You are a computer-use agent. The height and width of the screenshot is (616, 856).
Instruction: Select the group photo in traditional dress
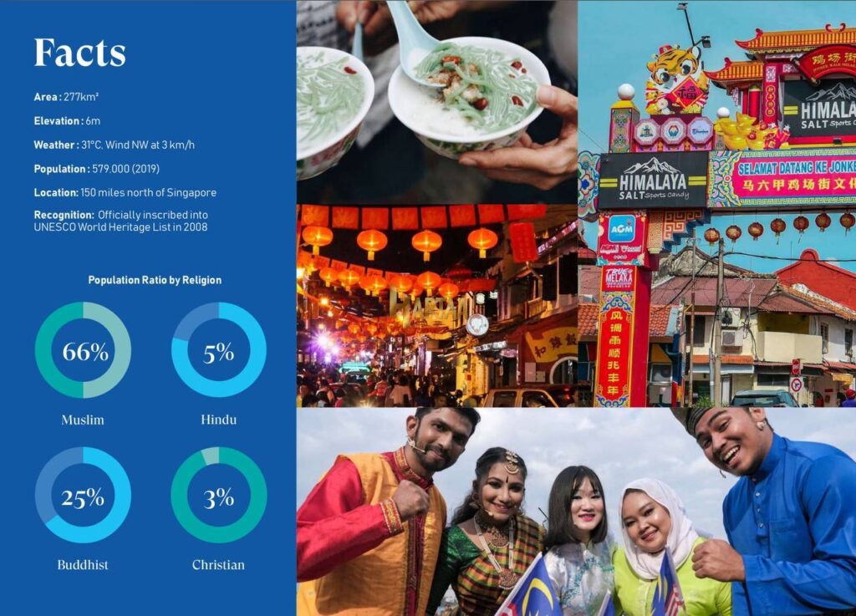point(576,512)
